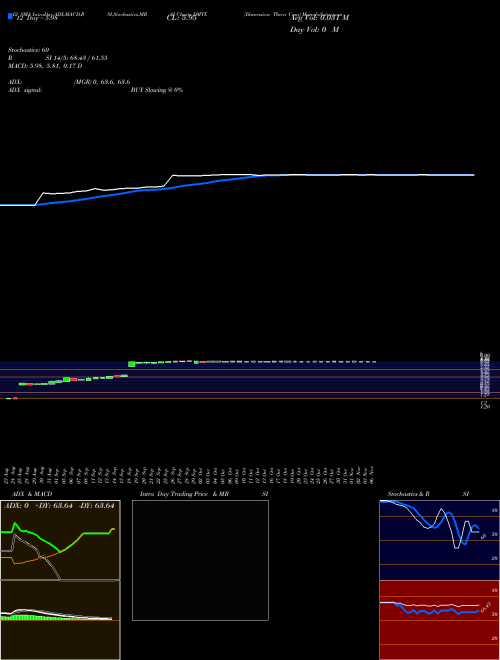500x660 pixels.
Task: Select the Stochastics: 69 indicator line
Action: tap(28, 50)
